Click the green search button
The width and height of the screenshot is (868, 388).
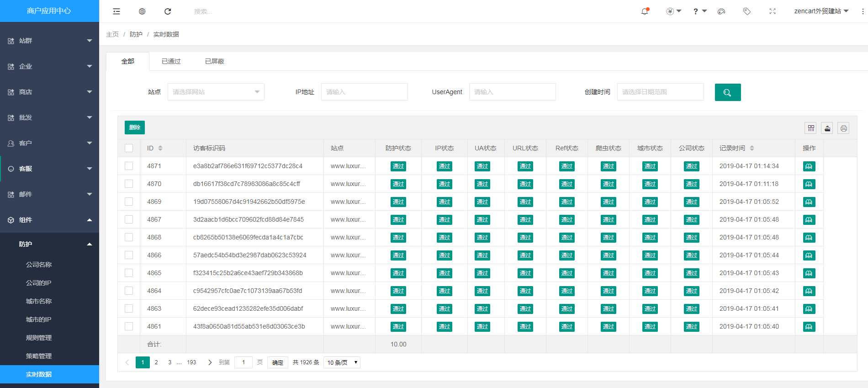point(727,92)
